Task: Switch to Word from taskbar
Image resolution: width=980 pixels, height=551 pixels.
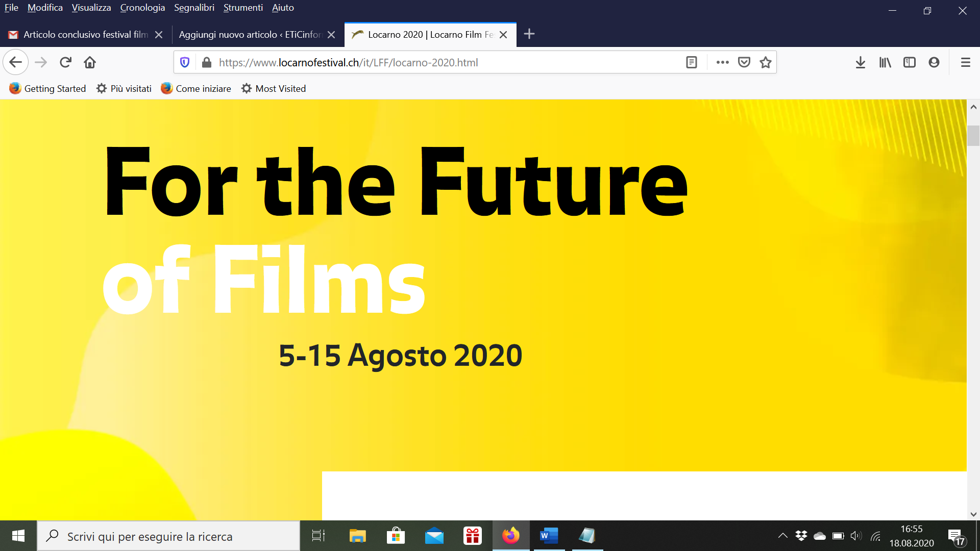Action: [x=549, y=536]
